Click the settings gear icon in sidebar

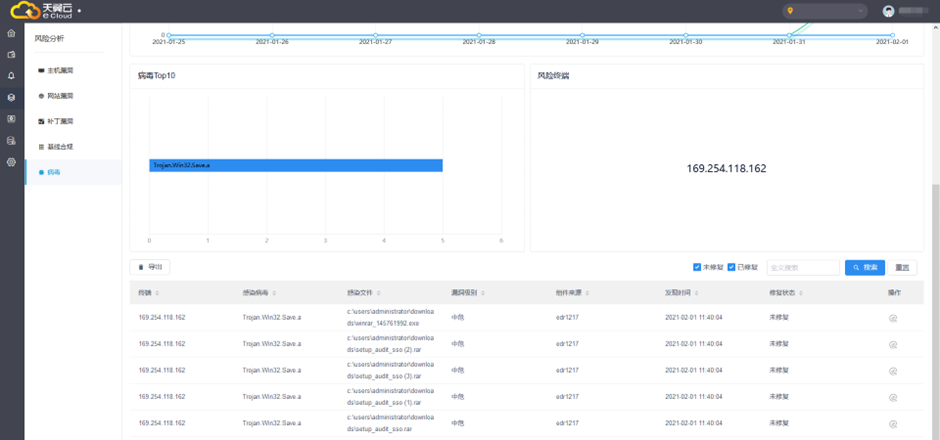click(x=11, y=161)
